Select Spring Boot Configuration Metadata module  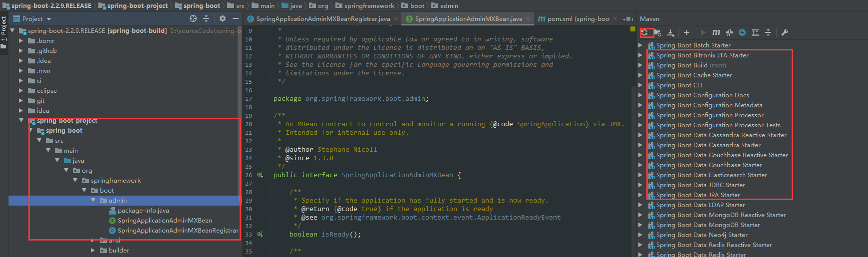(x=709, y=105)
